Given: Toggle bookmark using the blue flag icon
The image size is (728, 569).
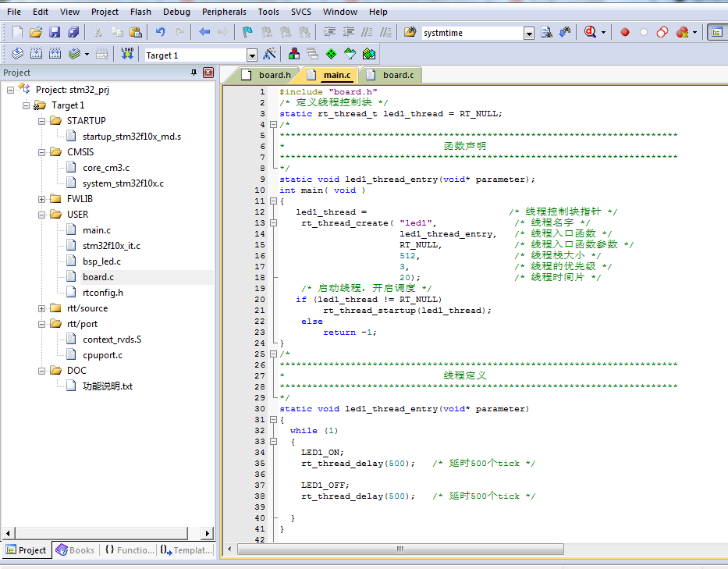Looking at the screenshot, I should click(247, 32).
